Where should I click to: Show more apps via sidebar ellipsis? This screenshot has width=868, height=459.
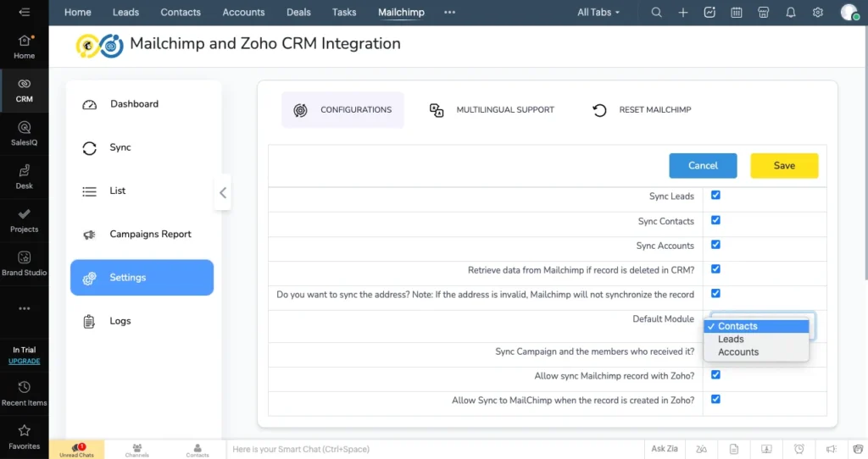click(x=24, y=308)
